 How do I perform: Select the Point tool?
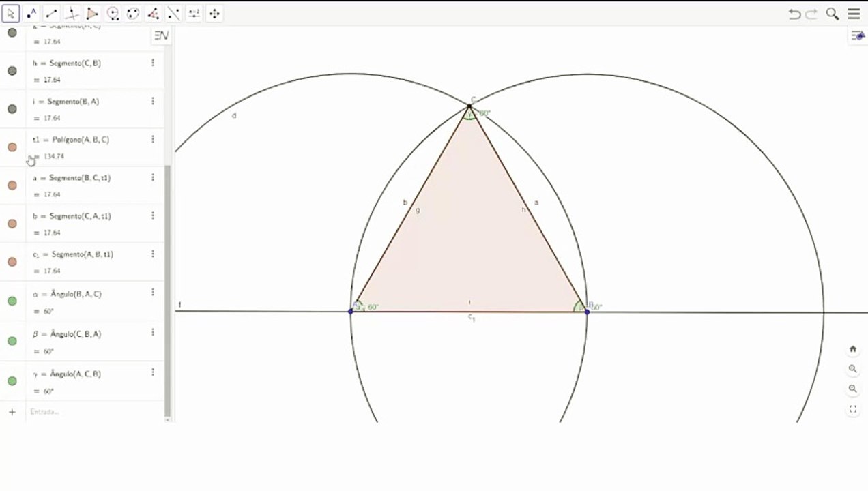(x=31, y=14)
